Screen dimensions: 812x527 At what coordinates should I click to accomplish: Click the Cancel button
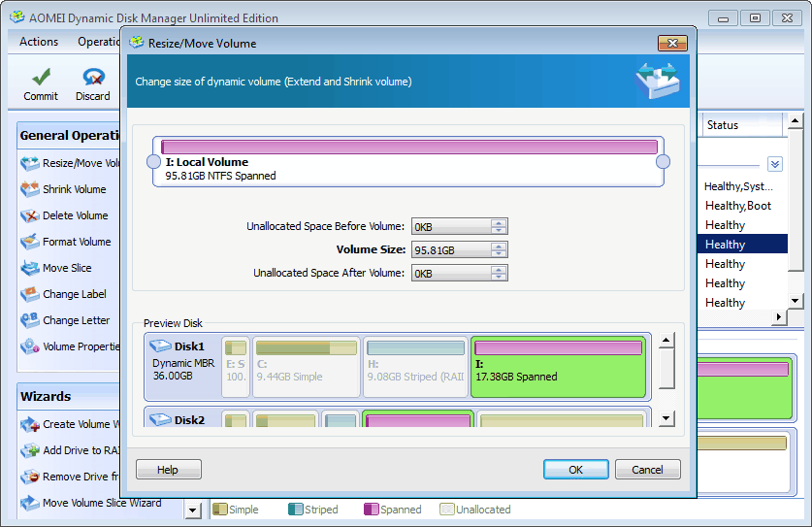click(647, 470)
